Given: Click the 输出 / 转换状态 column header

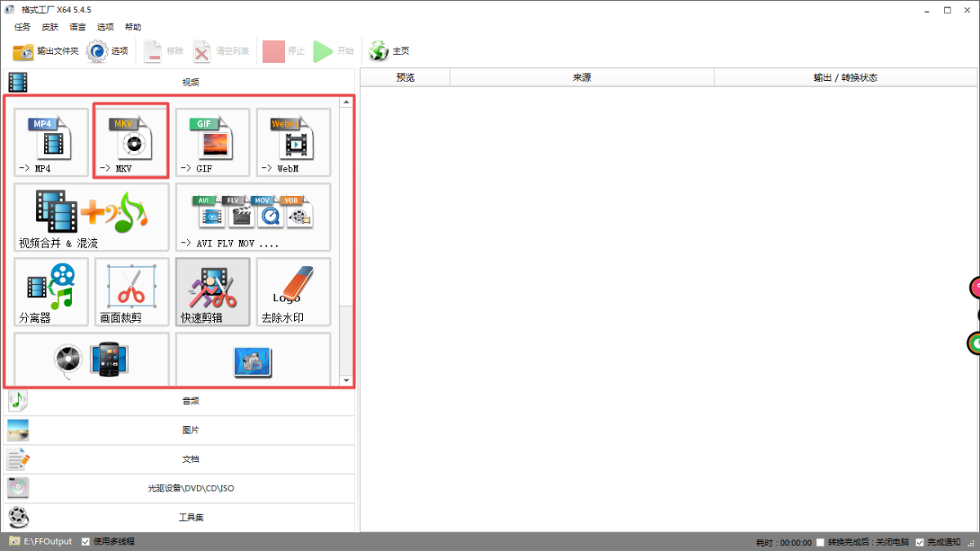Looking at the screenshot, I should tap(845, 78).
